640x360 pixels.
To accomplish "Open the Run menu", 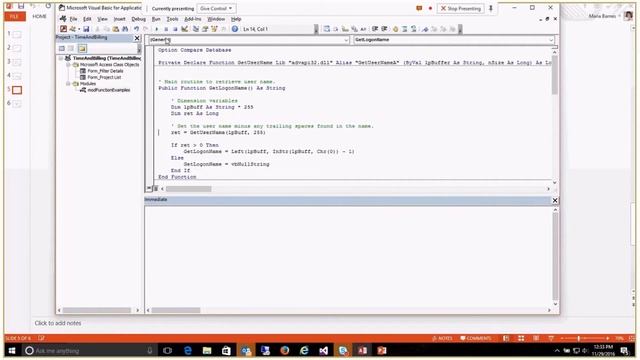I will pyautogui.click(x=156, y=19).
